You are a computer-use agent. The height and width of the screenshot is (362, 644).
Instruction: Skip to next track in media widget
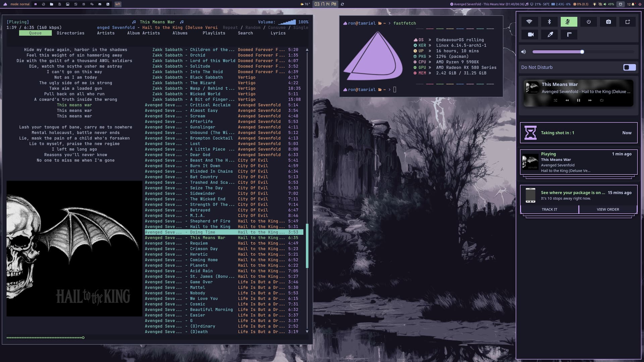pyautogui.click(x=590, y=100)
